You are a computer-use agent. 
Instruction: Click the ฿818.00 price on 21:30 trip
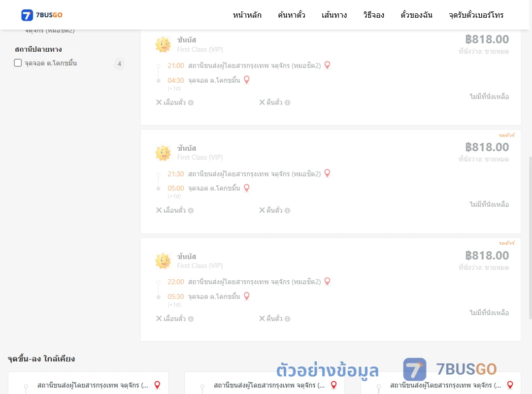487,147
